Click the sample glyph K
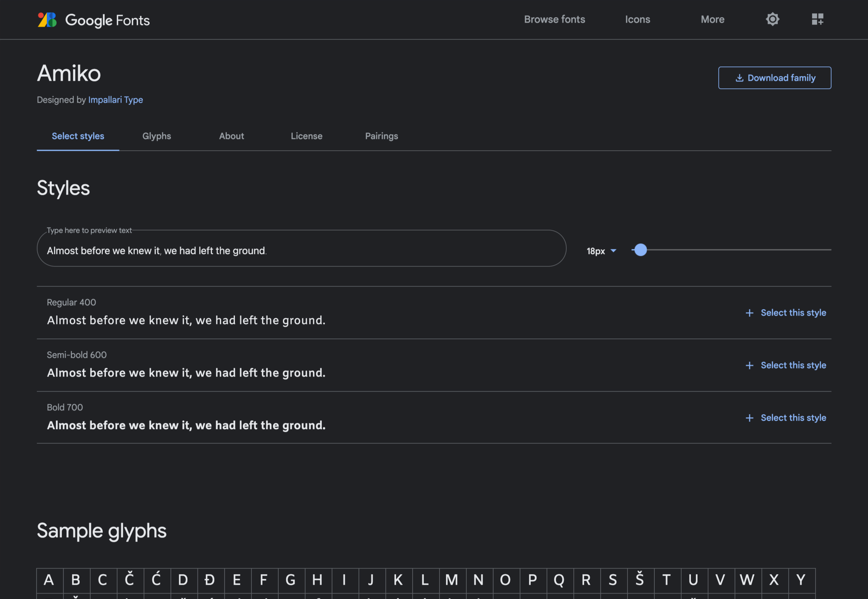Viewport: 868px width, 599px height. 399,581
